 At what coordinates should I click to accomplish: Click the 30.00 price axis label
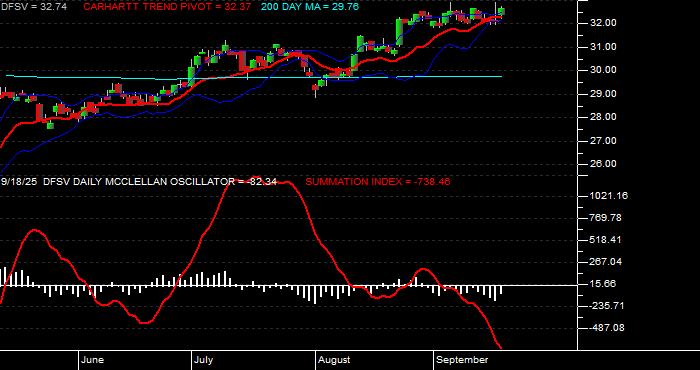pos(604,70)
